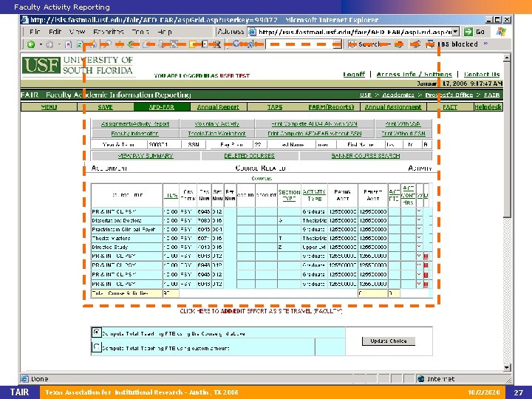Click the add/edit effort as site travel link
The width and height of the screenshot is (532, 399).
[261, 311]
